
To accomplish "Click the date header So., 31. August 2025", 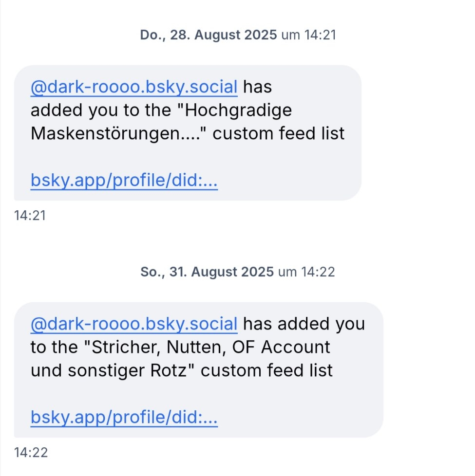I will [x=207, y=272].
